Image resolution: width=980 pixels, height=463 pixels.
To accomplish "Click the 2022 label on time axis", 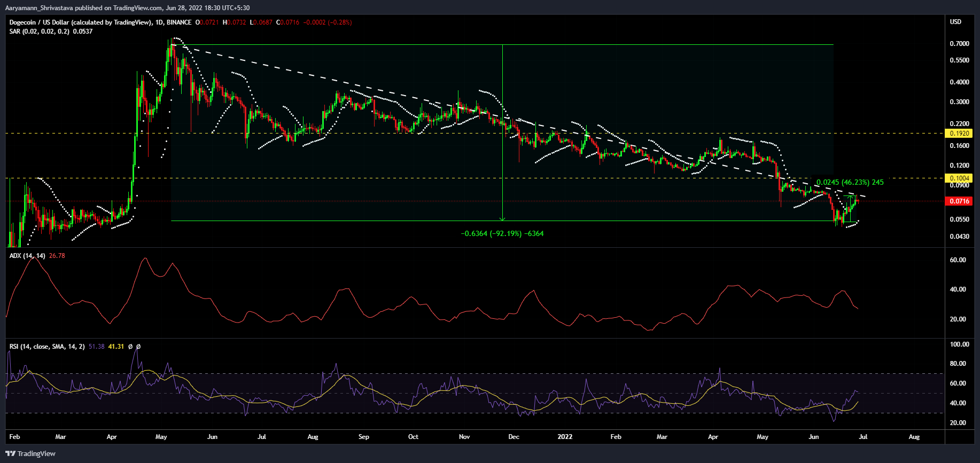I will click(x=565, y=437).
